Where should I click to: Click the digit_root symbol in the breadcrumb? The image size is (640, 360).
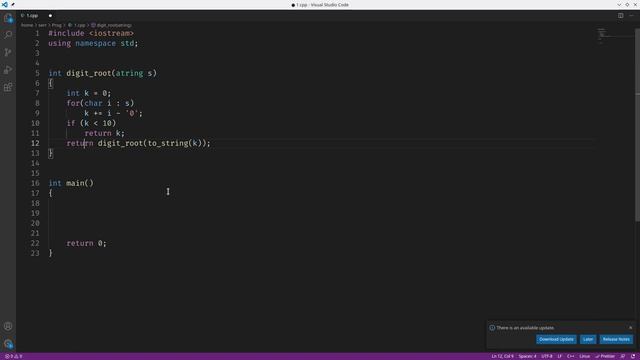pos(111,25)
